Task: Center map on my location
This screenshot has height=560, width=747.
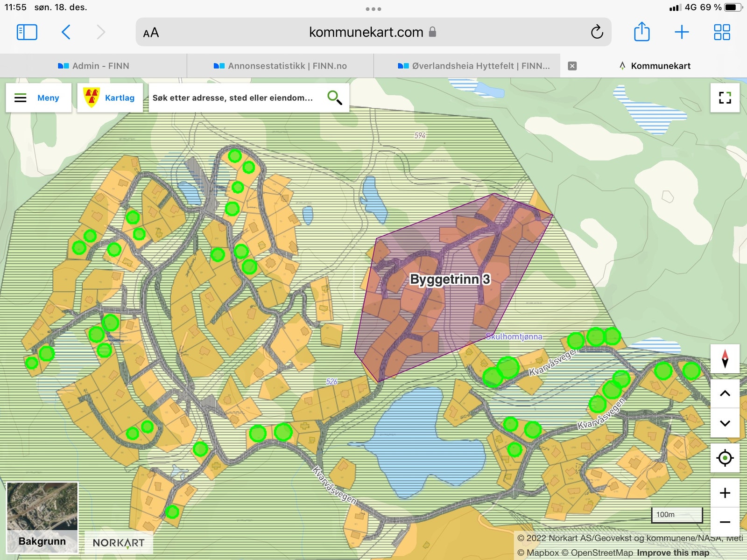Action: click(725, 458)
